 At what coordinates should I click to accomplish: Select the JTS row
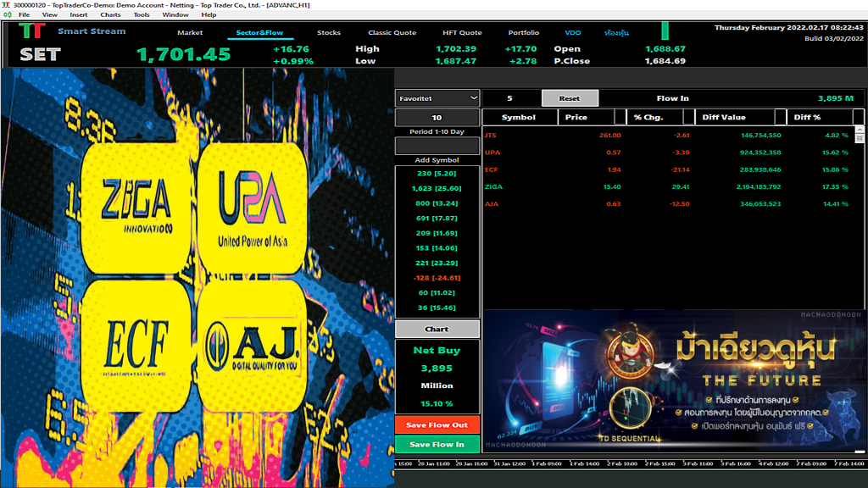pyautogui.click(x=668, y=135)
